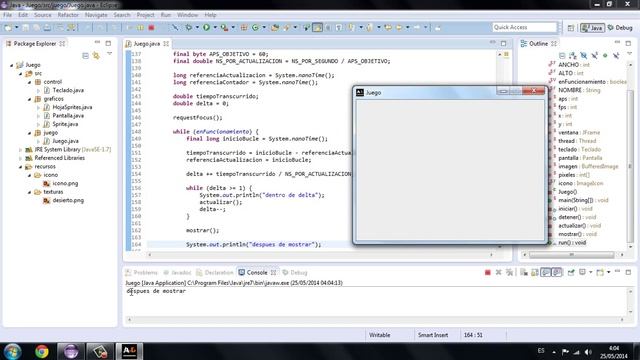Open the Refactor menu
This screenshot has height=360, width=640.
pyautogui.click(x=68, y=15)
